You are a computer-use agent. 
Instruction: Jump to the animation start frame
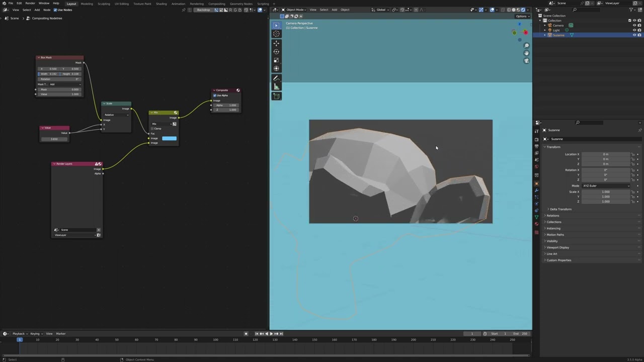257,334
